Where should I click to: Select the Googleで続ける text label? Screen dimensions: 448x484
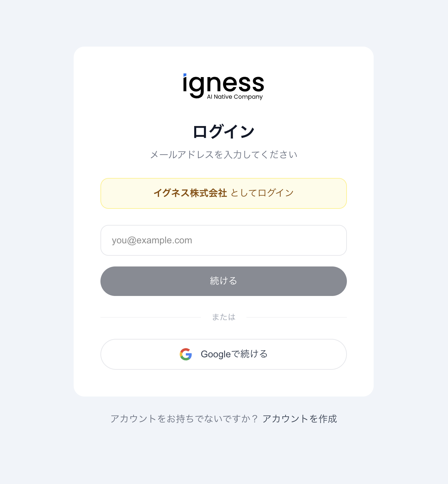pyautogui.click(x=234, y=354)
